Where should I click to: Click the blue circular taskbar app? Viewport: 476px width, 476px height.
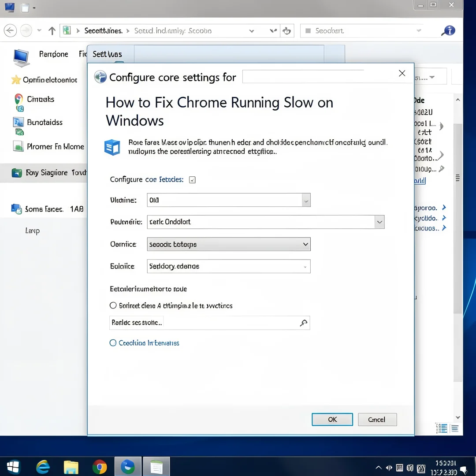point(128,467)
